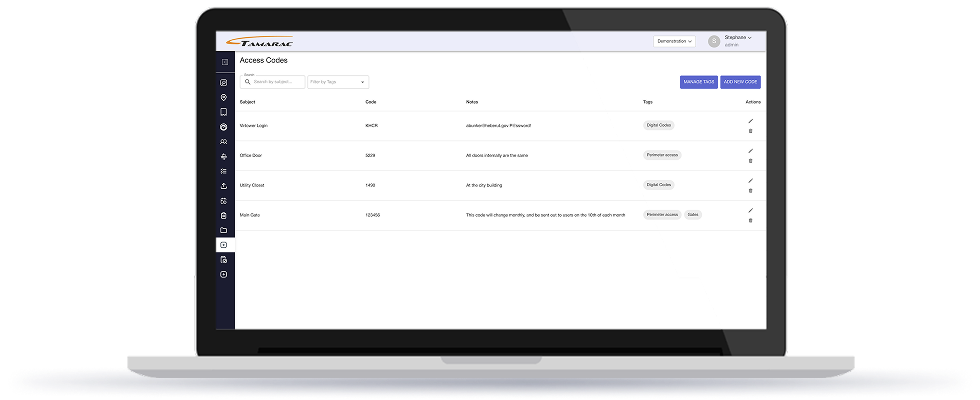Delete the Main Gate code
Screen dimensions: 980x400
click(751, 220)
